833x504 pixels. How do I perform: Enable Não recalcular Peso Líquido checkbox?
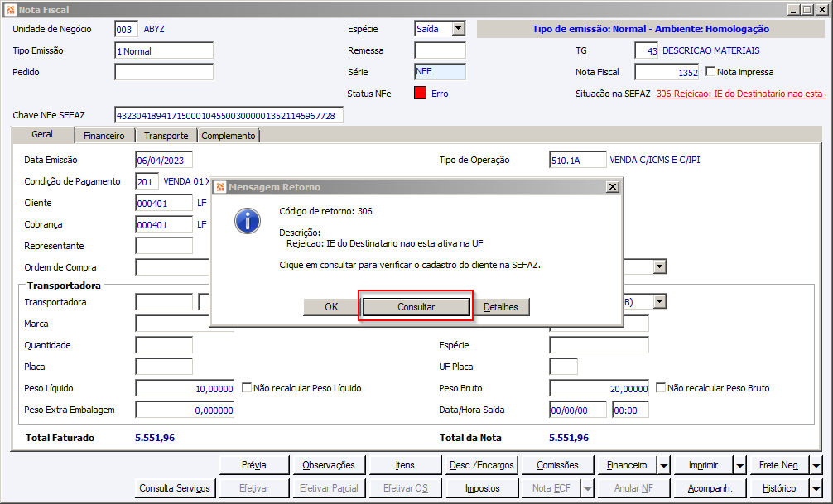[247, 387]
